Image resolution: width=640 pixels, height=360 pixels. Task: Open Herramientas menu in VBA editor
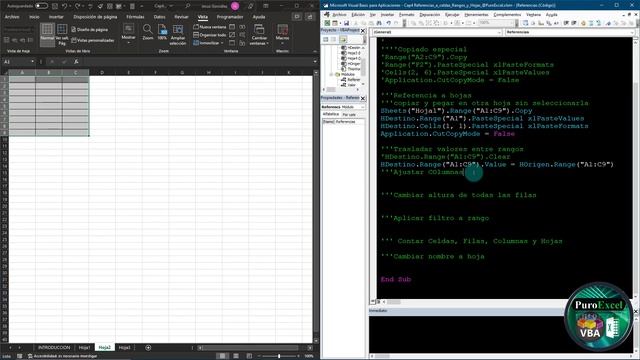pos(476,15)
